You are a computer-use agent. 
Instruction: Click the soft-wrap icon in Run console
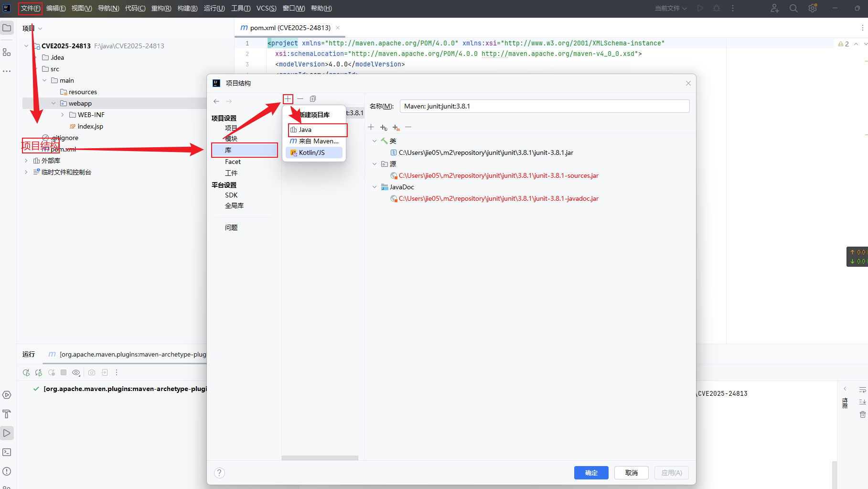[x=862, y=390]
